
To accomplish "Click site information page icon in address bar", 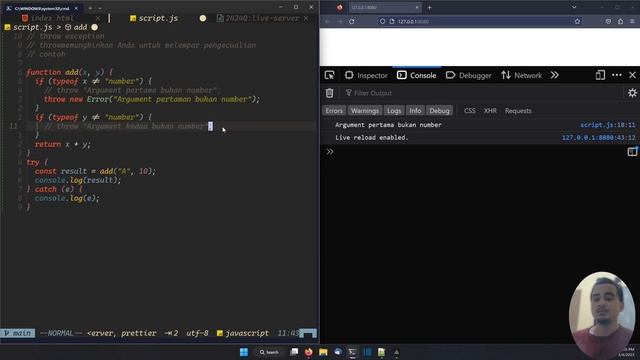I will point(392,21).
